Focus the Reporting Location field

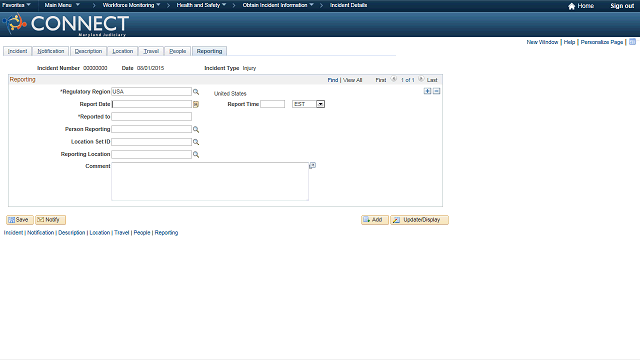[151, 155]
